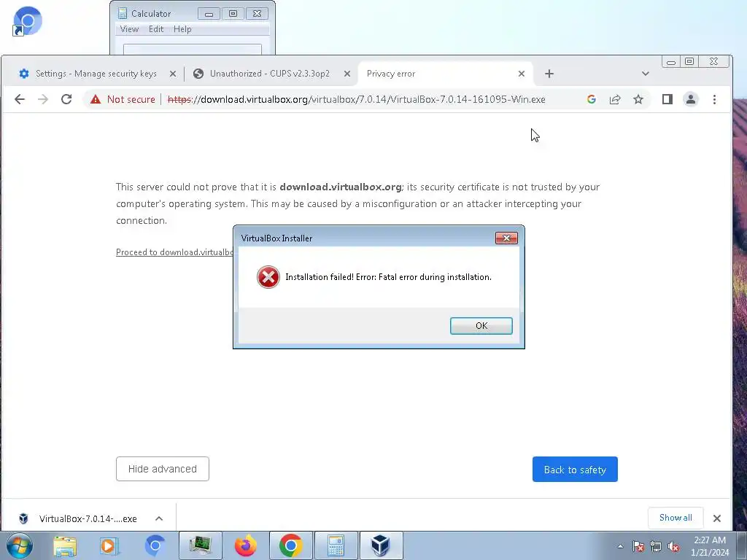Click the muted volume tray icon
The height and width of the screenshot is (560, 747).
point(673,547)
